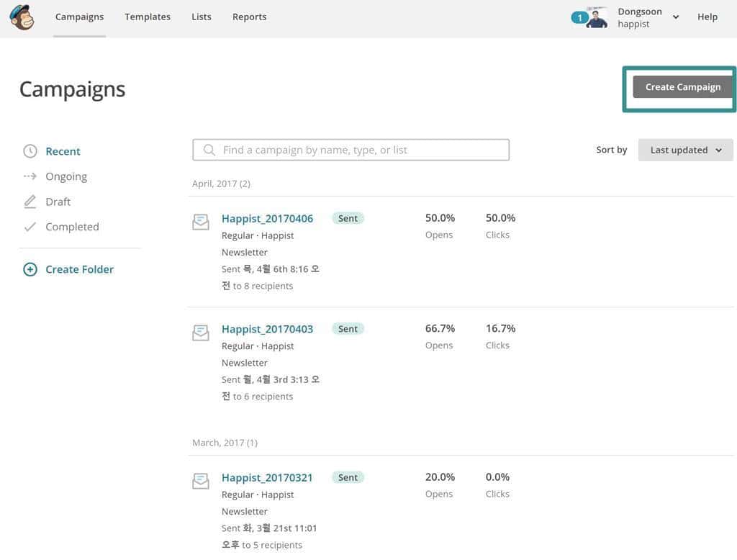Click the Create Campaign button
The image size is (737, 560).
(x=682, y=86)
